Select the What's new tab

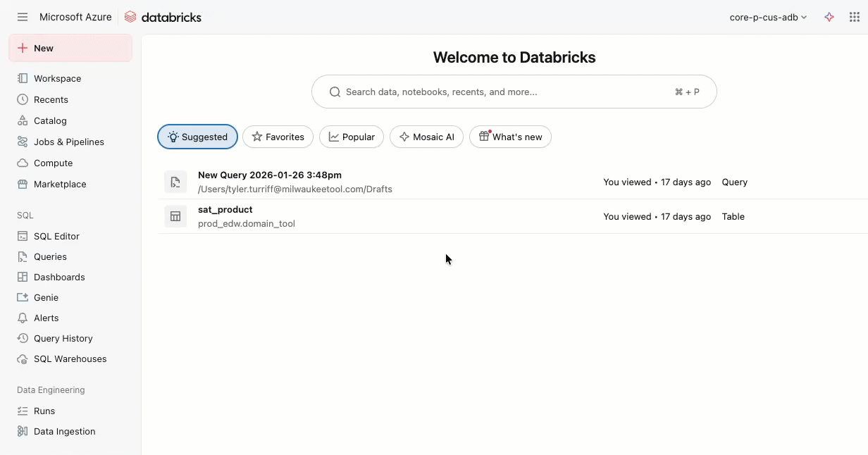point(510,137)
